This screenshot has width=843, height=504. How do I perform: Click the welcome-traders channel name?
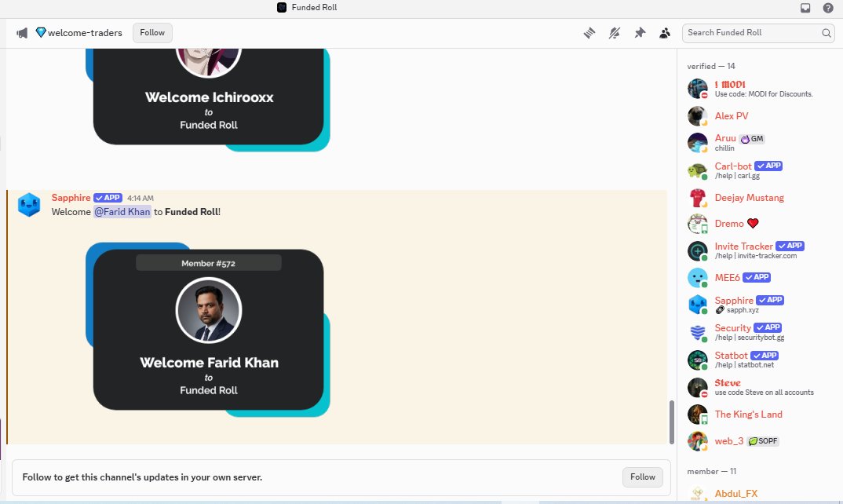85,33
